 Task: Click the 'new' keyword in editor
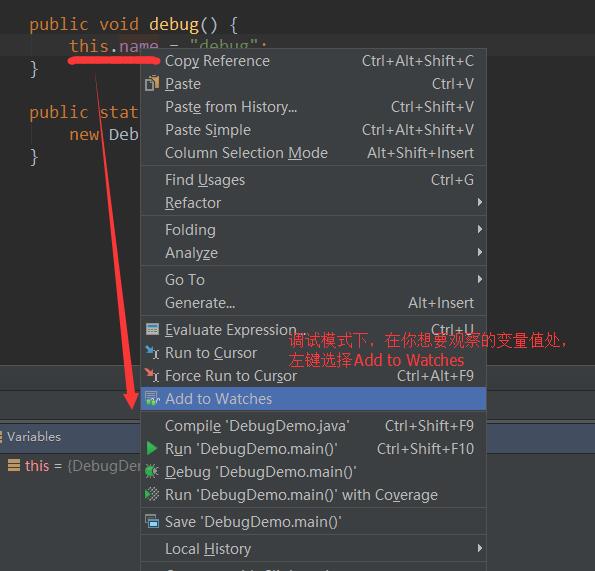(x=84, y=134)
